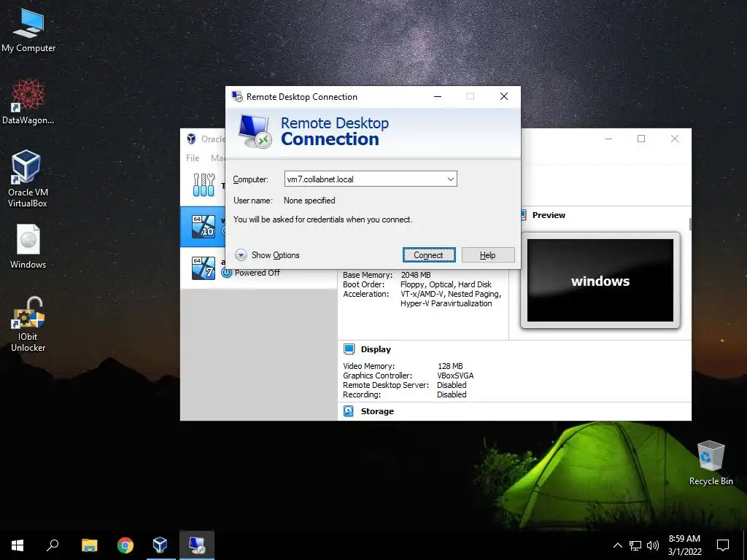Open the Computer address dropdown arrow
The width and height of the screenshot is (747, 560).
coord(450,179)
